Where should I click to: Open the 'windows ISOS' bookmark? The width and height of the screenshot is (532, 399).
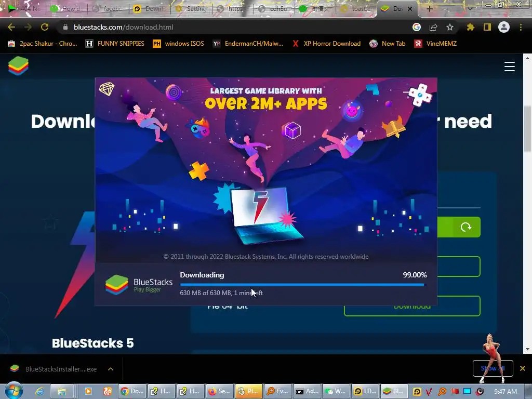[179, 44]
